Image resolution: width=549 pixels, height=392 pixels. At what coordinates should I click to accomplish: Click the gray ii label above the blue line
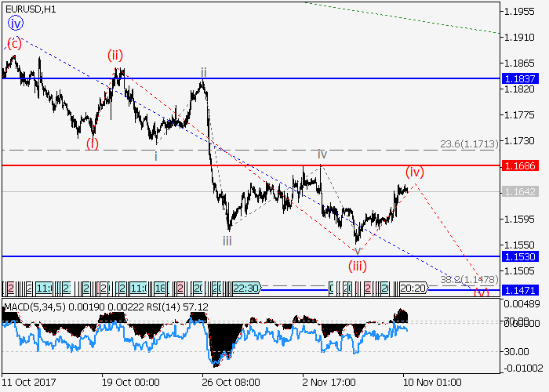[203, 72]
